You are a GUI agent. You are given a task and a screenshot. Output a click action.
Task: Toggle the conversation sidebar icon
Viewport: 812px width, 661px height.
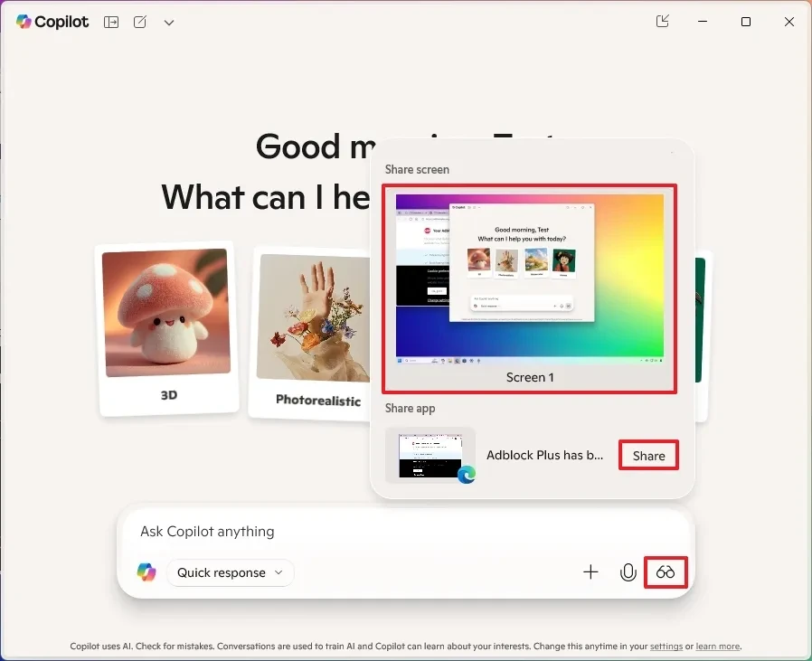[110, 22]
